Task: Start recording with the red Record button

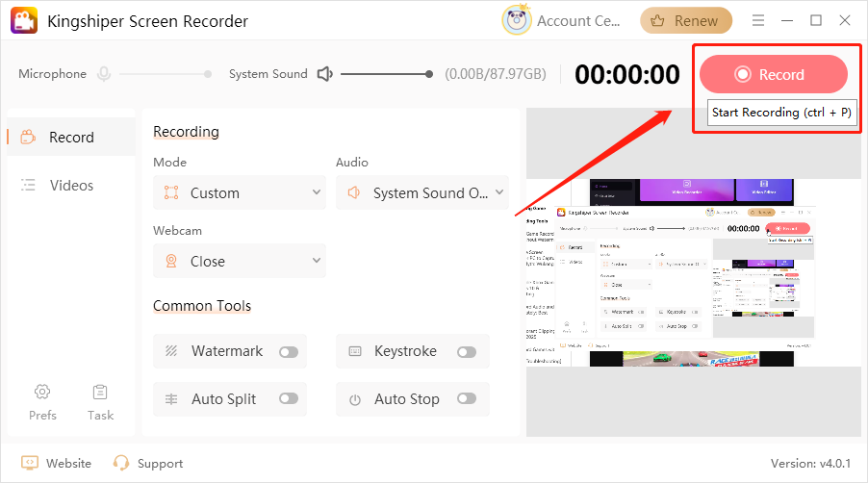Action: [774, 74]
